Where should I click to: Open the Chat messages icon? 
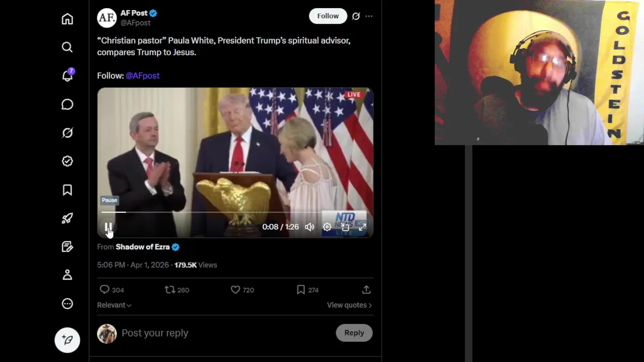(67, 105)
